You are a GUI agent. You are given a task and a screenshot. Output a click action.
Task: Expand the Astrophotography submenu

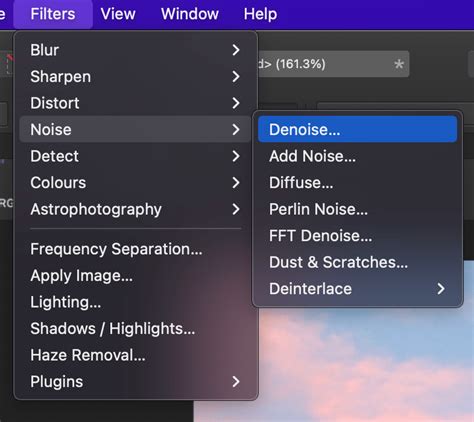[x=135, y=209]
